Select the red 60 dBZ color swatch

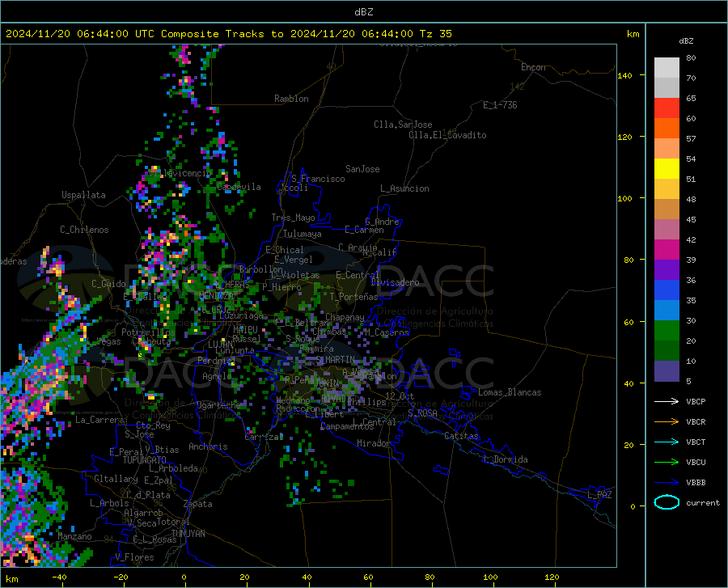667,108
